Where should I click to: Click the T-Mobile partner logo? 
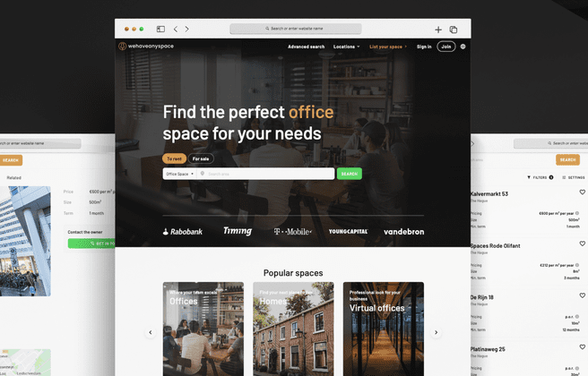click(x=292, y=232)
